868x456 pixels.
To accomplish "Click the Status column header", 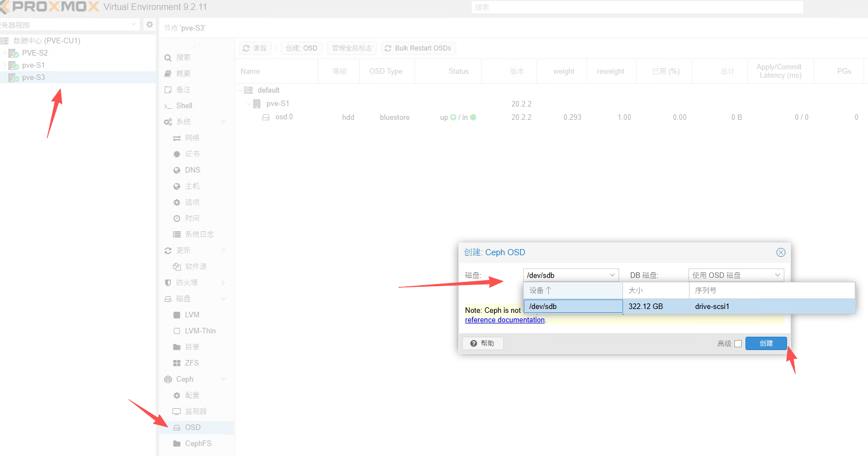I will pyautogui.click(x=448, y=71).
